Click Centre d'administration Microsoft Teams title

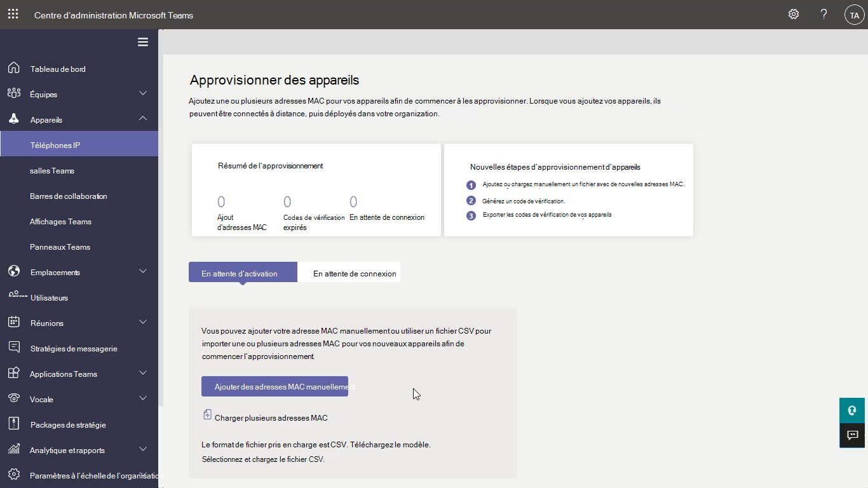click(x=114, y=15)
